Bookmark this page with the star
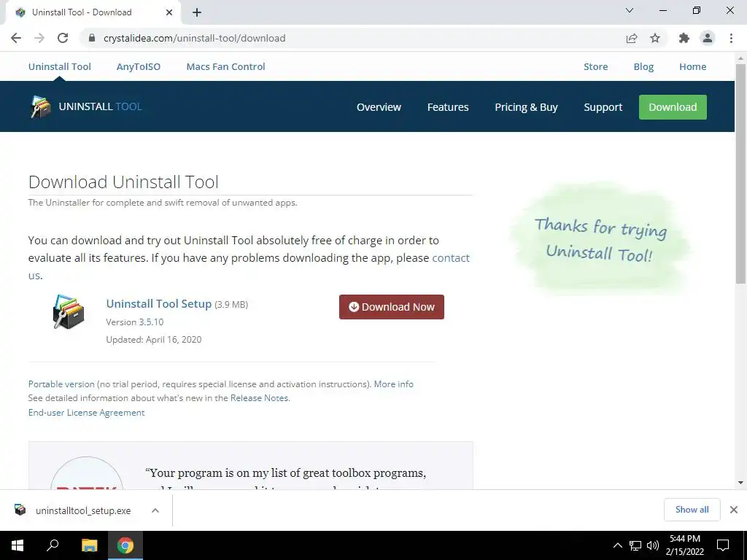 click(x=655, y=38)
